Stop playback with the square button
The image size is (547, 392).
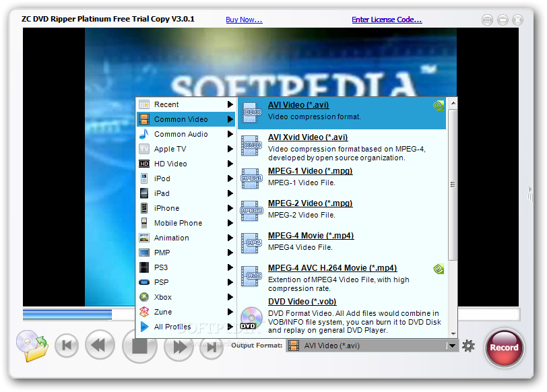pos(139,346)
